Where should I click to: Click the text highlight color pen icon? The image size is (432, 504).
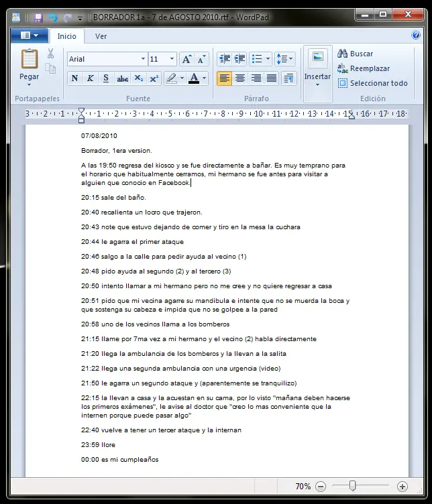click(172, 78)
